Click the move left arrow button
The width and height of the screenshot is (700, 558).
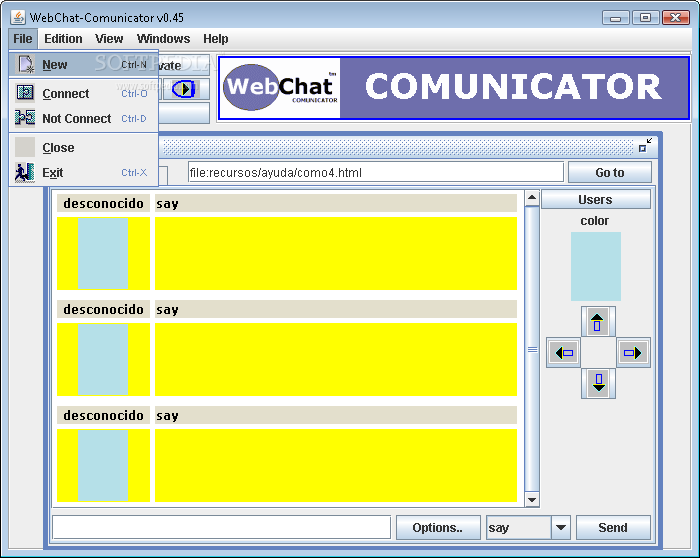564,353
